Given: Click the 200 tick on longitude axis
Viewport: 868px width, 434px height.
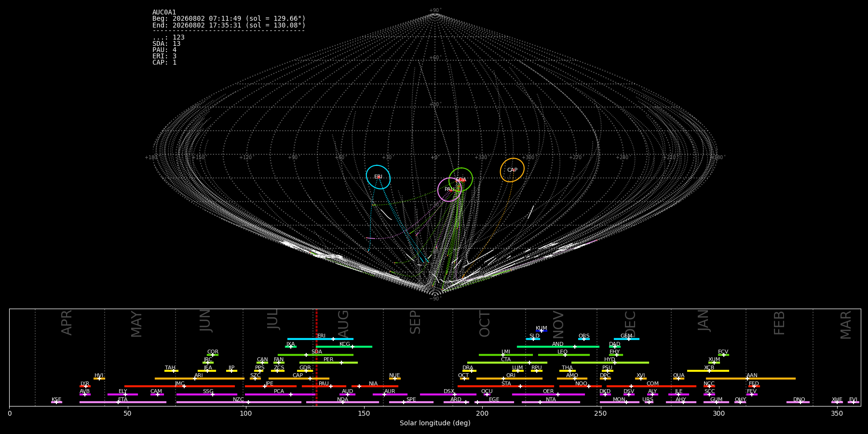Looking at the screenshot, I should pos(482,413).
